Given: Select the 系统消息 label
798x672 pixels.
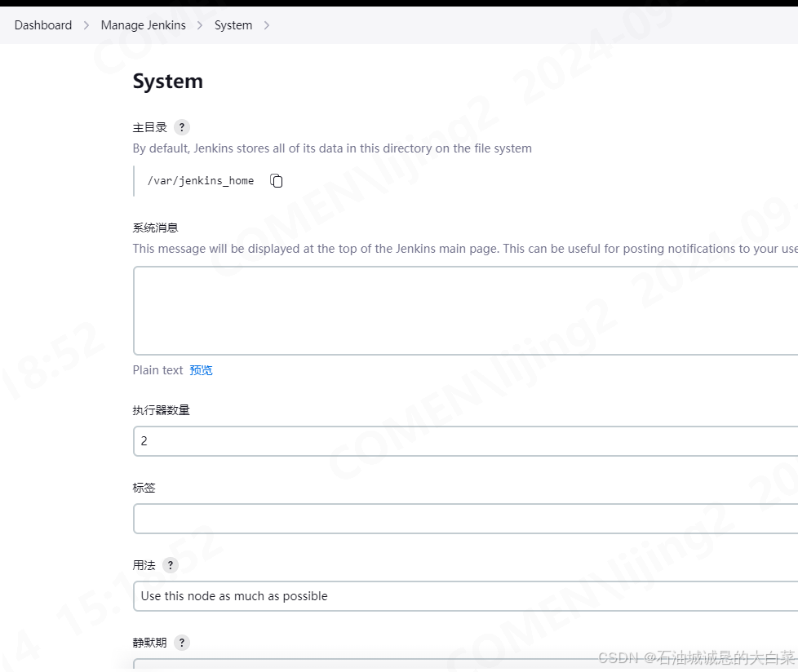Looking at the screenshot, I should 155,228.
